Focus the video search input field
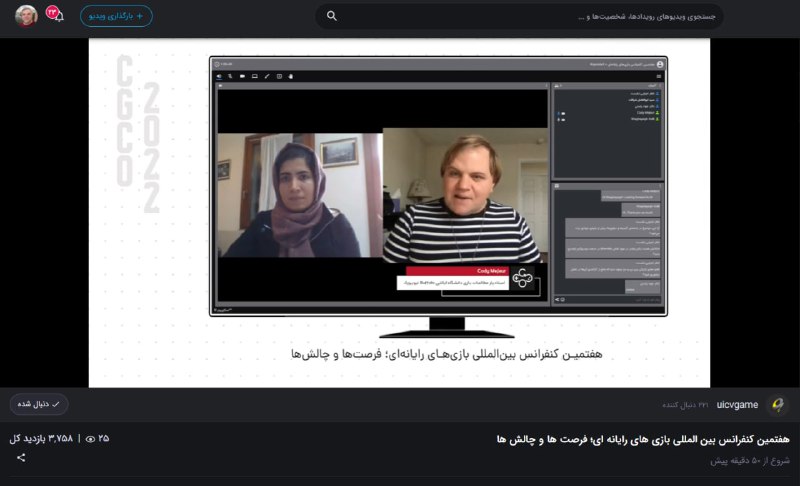800x486 pixels. click(x=519, y=16)
